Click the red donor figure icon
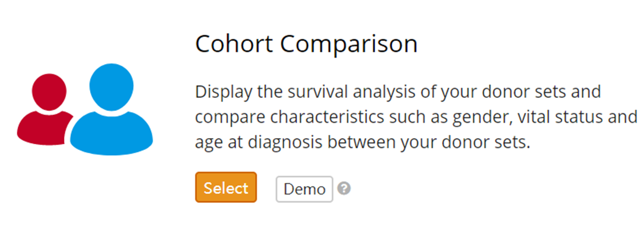The width and height of the screenshot is (644, 236). click(45, 108)
